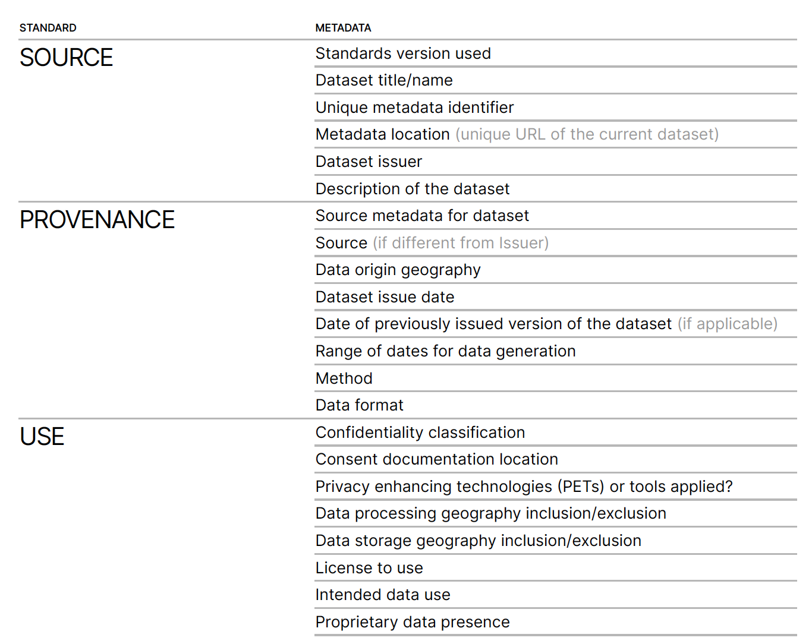The width and height of the screenshot is (812, 644).
Task: Select the Data format row
Action: 359,405
